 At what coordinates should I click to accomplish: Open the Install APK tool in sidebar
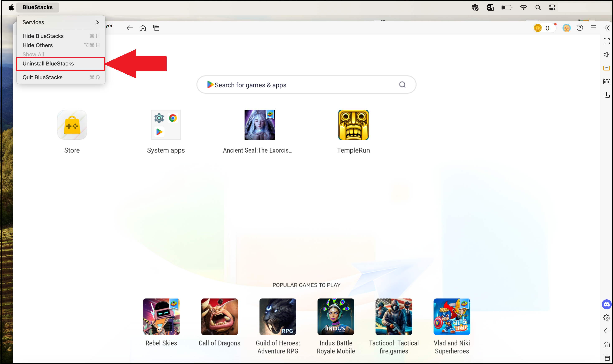coord(606,81)
